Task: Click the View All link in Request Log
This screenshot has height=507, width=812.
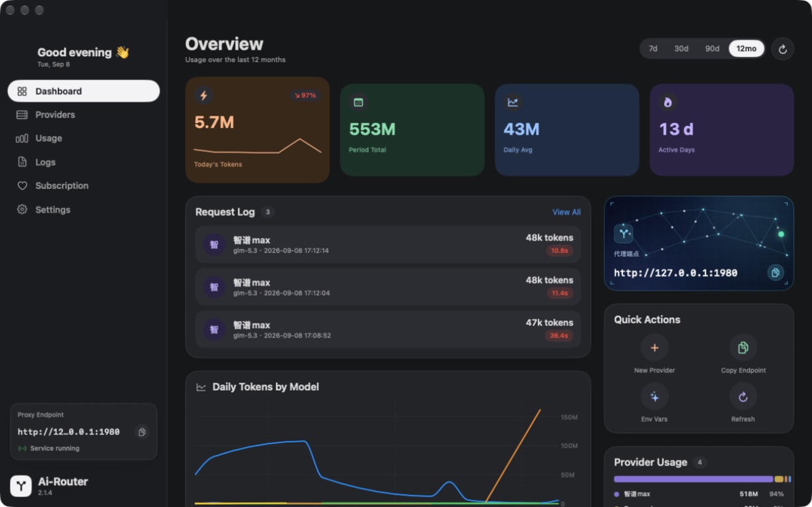Action: [566, 212]
